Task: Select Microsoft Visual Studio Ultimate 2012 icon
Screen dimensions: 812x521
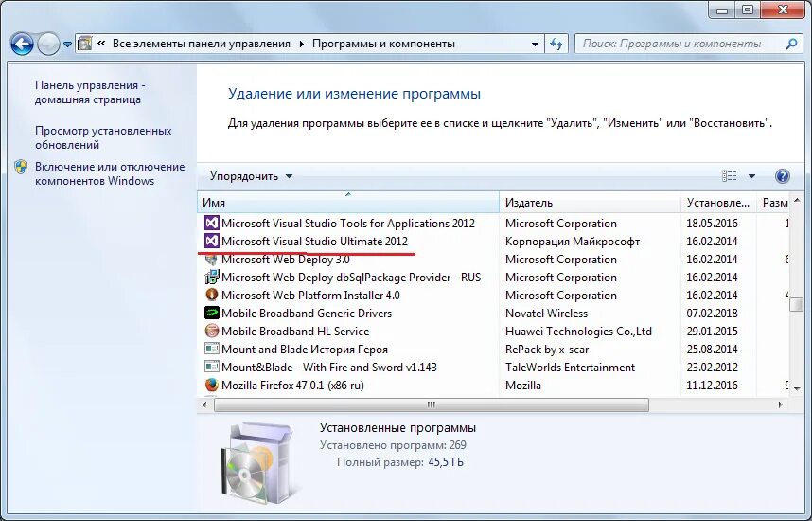Action: click(211, 241)
